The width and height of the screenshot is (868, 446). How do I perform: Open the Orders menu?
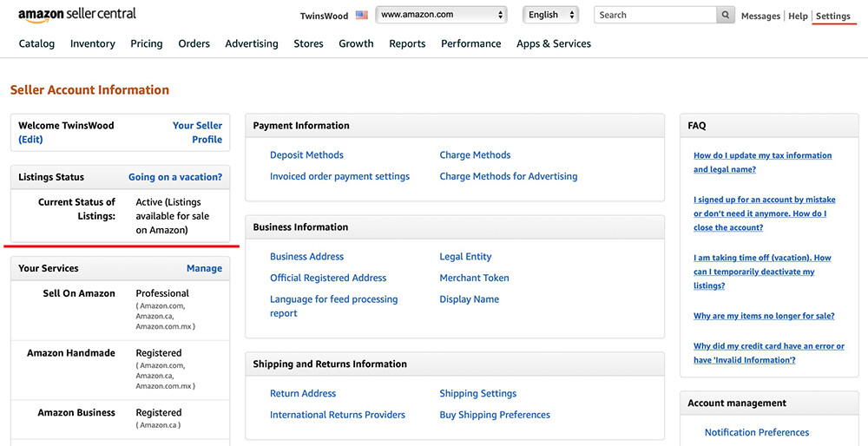coord(194,43)
